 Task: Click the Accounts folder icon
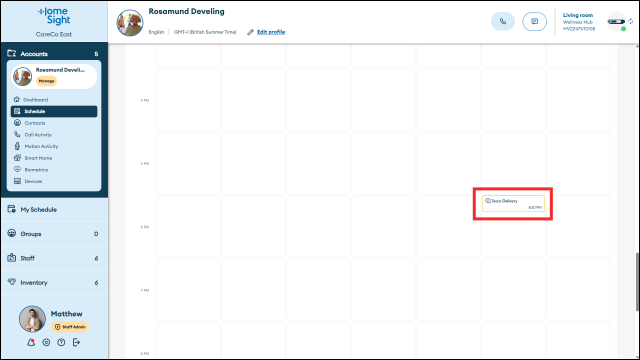(11, 53)
